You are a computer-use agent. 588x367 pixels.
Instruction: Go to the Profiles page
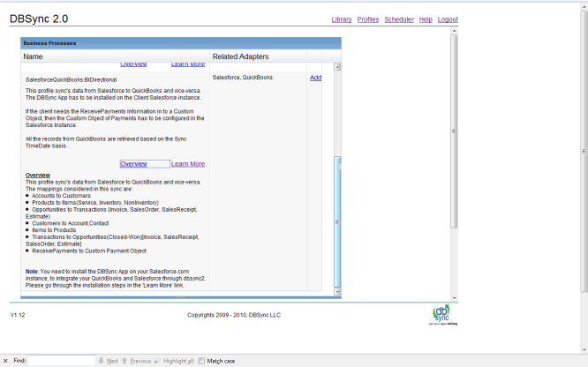368,19
